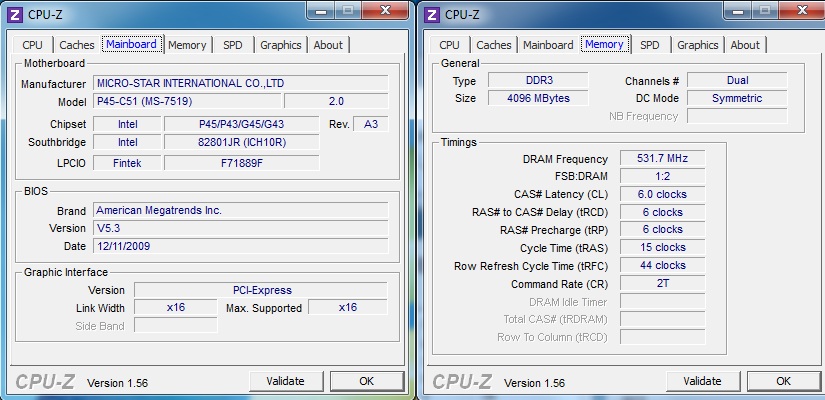Open the About tab in the left window

(x=328, y=45)
